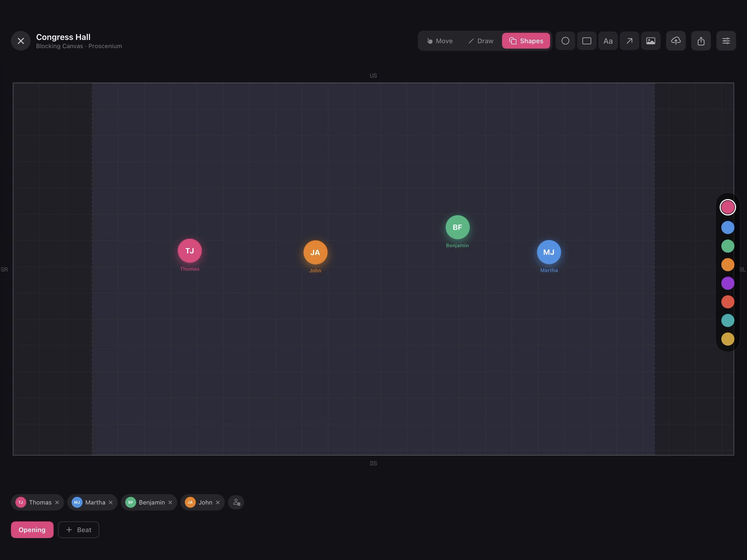
Task: Pick the green color swatch
Action: pos(728,246)
